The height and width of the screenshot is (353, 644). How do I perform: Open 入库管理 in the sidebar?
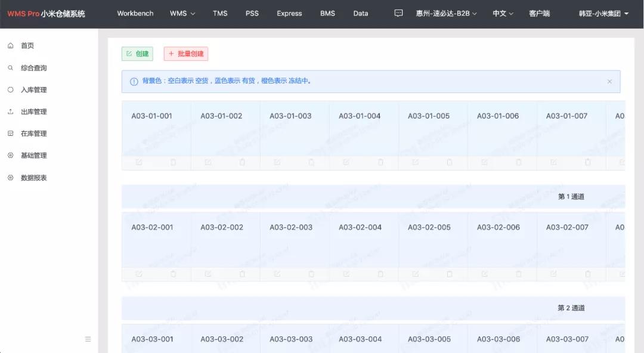coord(33,90)
